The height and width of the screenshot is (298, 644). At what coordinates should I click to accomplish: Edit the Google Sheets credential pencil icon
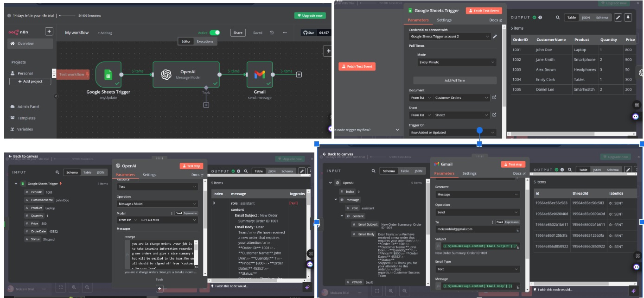tap(495, 37)
